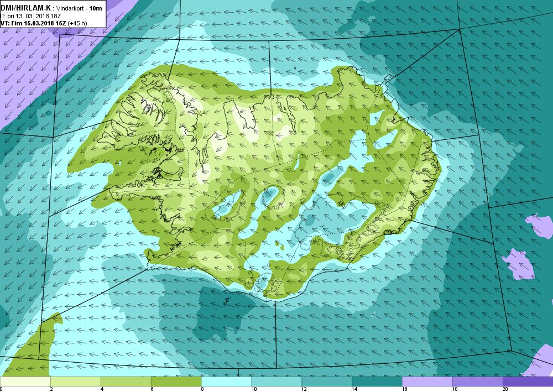Viewport: 553px width, 392px height.
Task: Click the legend tick label '12'
Action: pyautogui.click(x=304, y=389)
